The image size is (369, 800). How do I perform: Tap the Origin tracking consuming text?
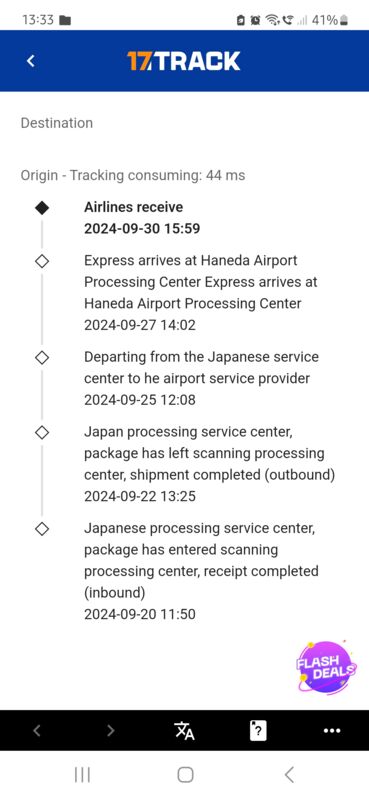133,176
